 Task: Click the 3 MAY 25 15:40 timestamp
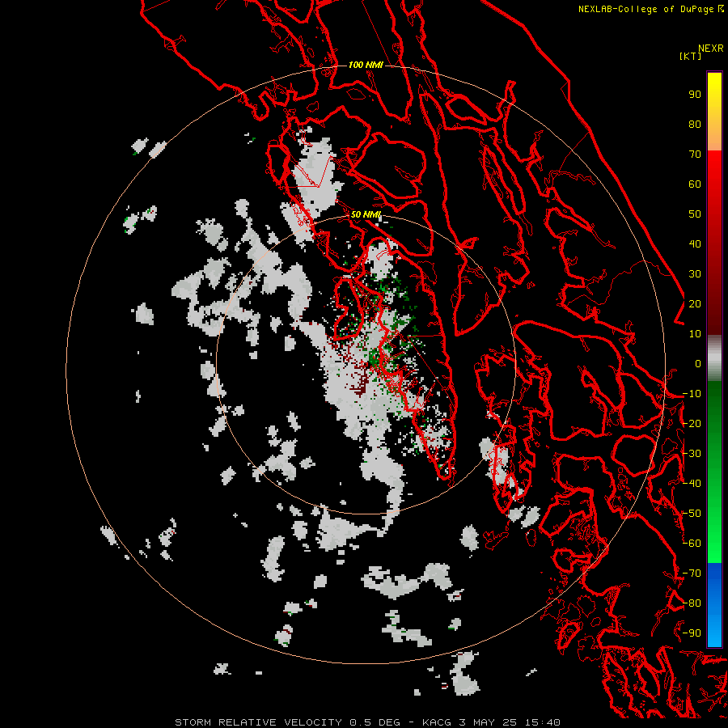click(510, 722)
